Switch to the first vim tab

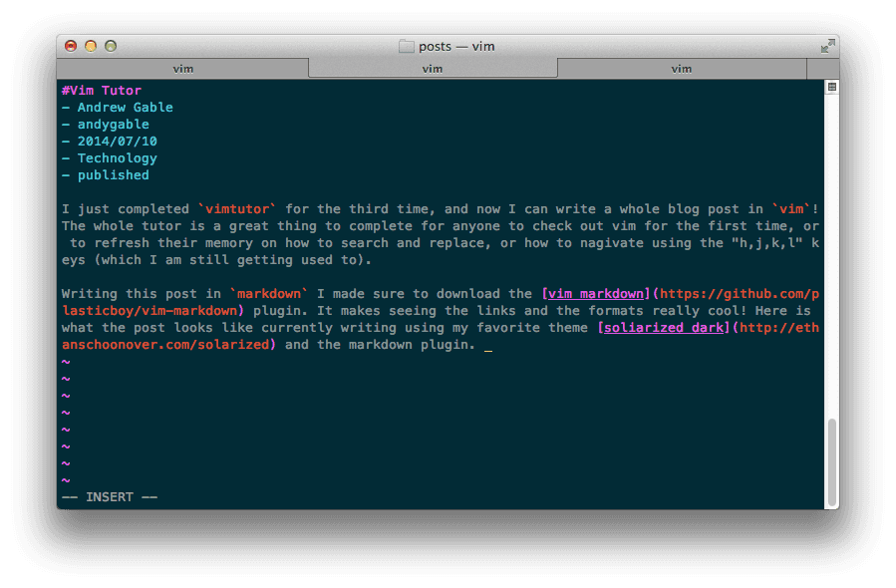pyautogui.click(x=183, y=69)
